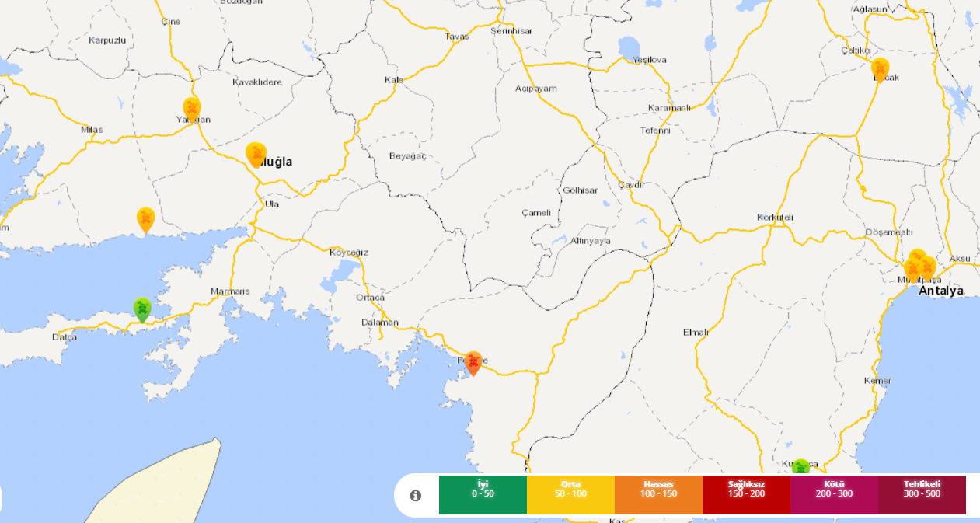This screenshot has height=523, width=980.
Task: Select the rightmost marker in the Antalya cluster
Action: pos(928,267)
